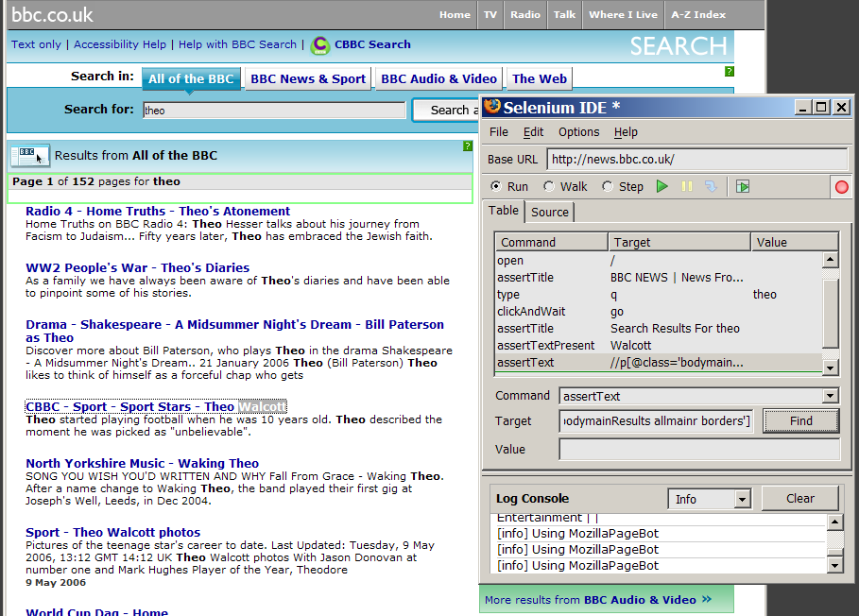Click the yellow Pause button in Selenium IDE

686,187
